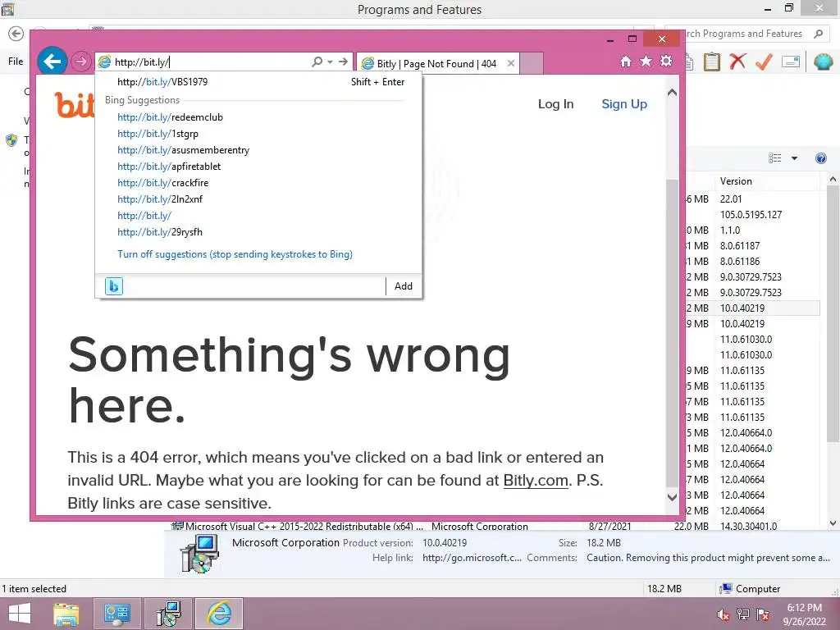This screenshot has width=840, height=630.
Task: Select the row with version 14.30.30401.0
Action: 495,526
